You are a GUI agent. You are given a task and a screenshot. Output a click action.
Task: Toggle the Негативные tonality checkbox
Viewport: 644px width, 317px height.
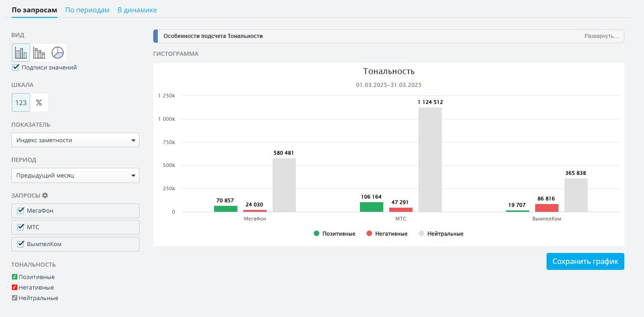coord(15,287)
